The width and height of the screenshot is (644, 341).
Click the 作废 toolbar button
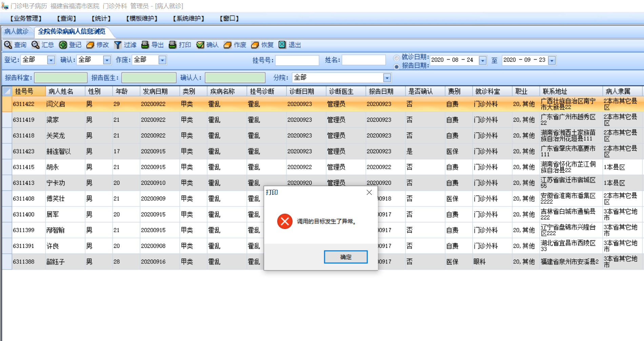235,45
